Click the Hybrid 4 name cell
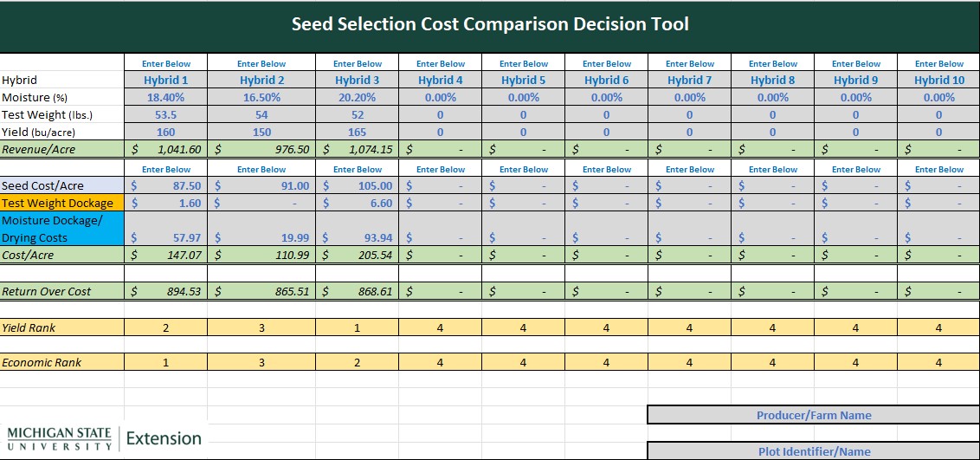980x460 pixels. 440,81
